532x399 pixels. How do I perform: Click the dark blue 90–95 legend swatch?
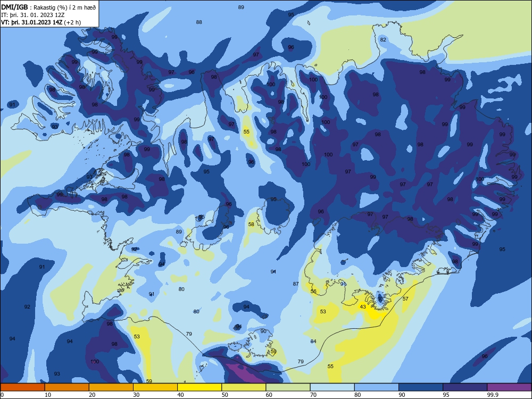[421, 387]
